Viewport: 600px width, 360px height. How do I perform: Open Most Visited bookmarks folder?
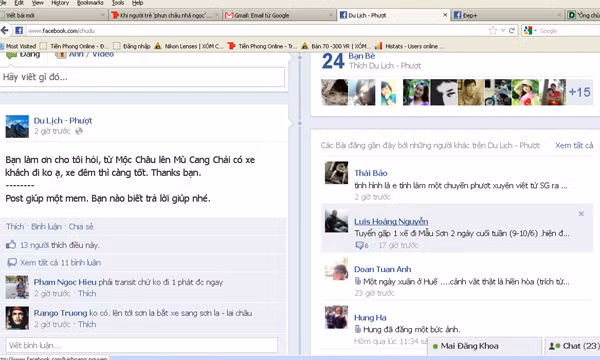pyautogui.click(x=18, y=46)
